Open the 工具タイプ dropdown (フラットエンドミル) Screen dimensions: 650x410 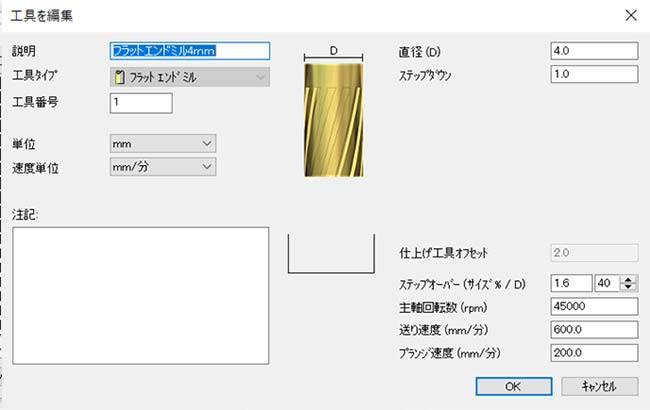[190, 77]
